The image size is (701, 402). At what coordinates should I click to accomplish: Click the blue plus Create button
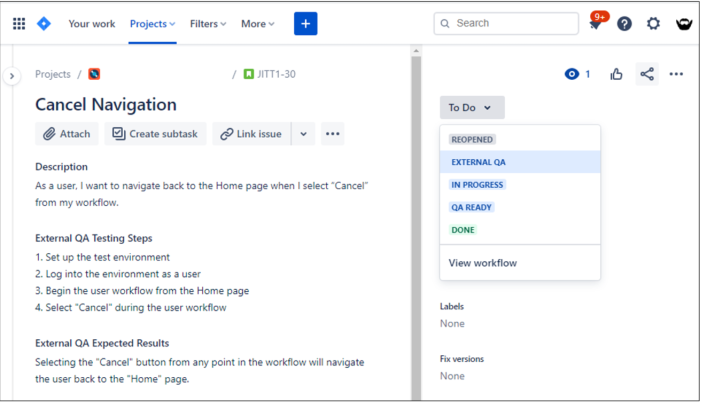(305, 24)
